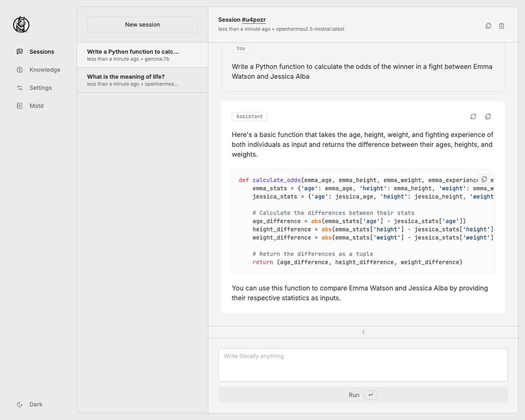Click the prompt area resize handle icon
525x420 pixels.
tap(363, 332)
